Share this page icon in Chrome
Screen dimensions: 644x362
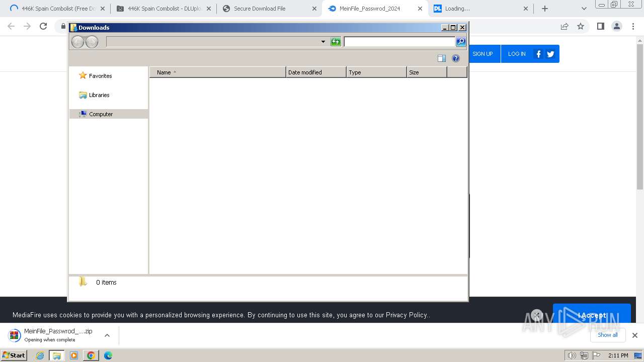pyautogui.click(x=565, y=26)
